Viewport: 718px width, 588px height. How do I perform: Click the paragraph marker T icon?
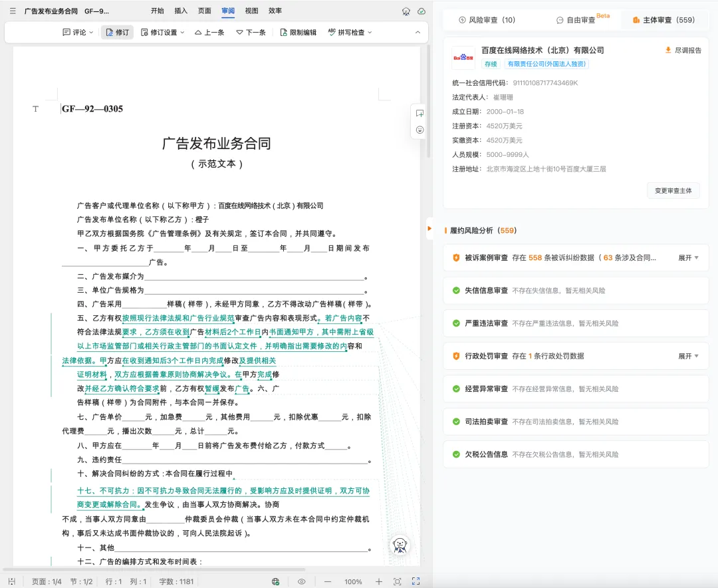coord(36,108)
